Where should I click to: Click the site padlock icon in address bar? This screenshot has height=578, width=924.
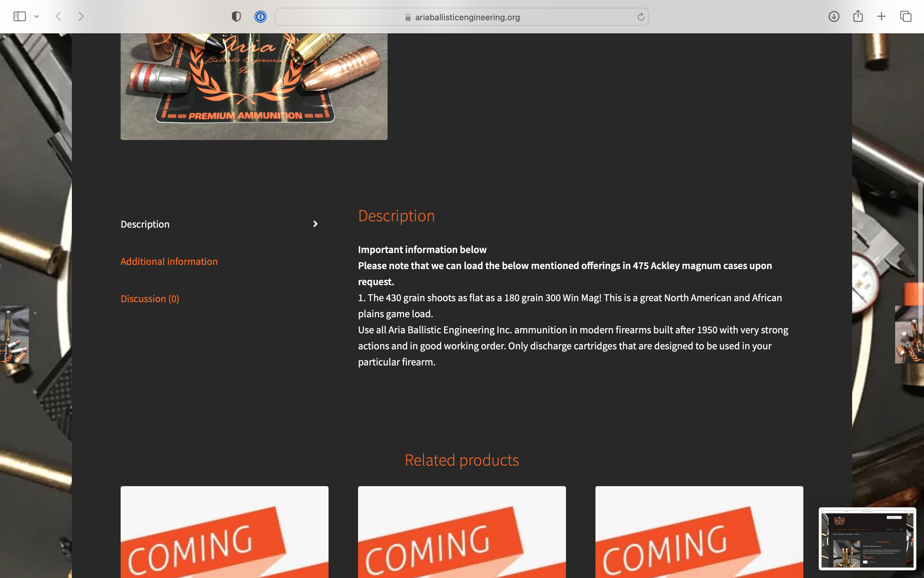tap(408, 17)
